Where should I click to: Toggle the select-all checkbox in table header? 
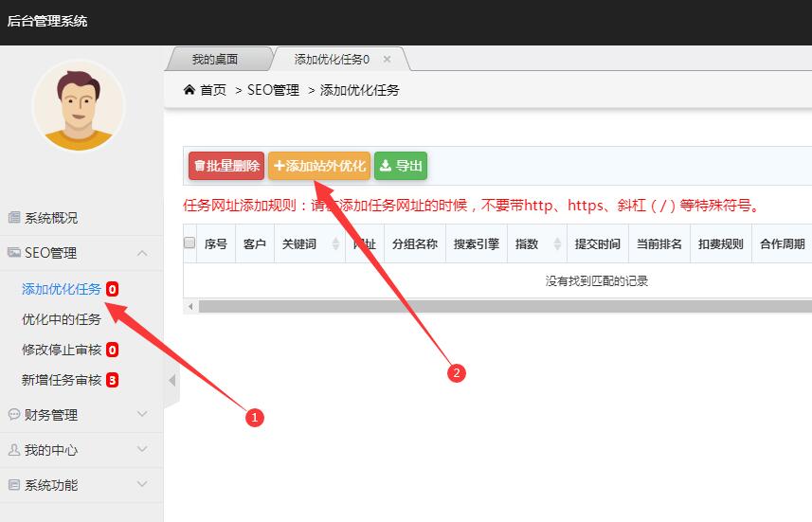[189, 243]
